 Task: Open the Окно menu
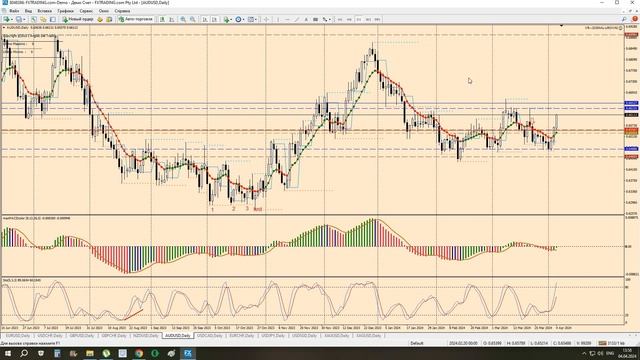tap(104, 11)
